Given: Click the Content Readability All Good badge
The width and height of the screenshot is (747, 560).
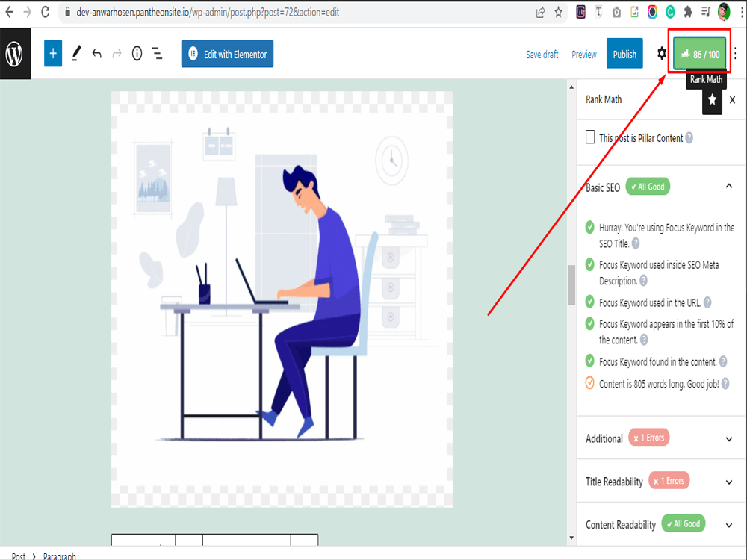Looking at the screenshot, I should (x=684, y=524).
